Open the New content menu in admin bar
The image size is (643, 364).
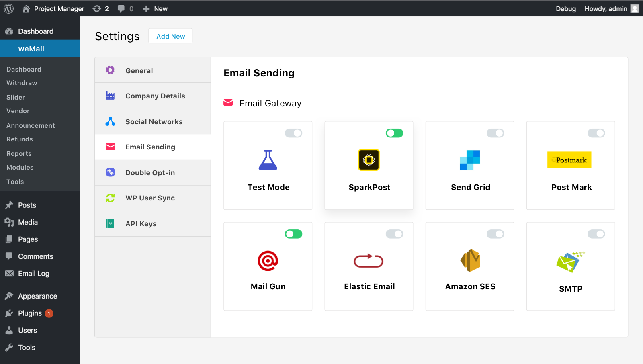pyautogui.click(x=156, y=9)
